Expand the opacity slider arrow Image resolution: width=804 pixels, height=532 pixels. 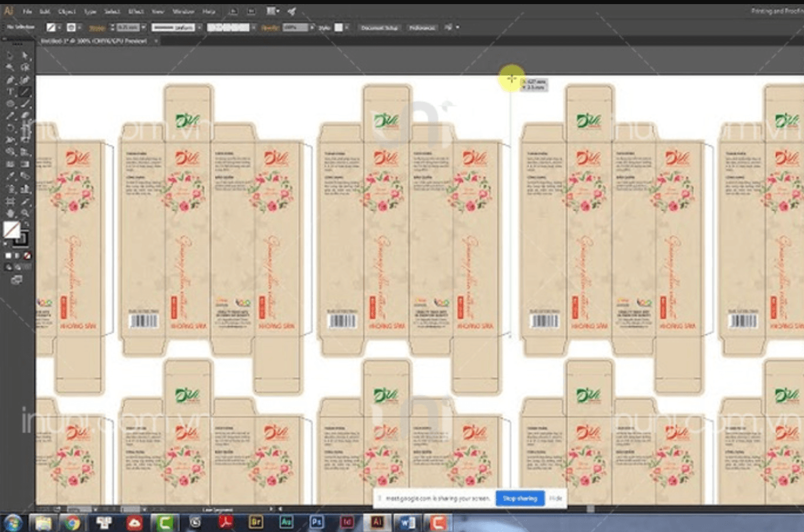(x=312, y=27)
